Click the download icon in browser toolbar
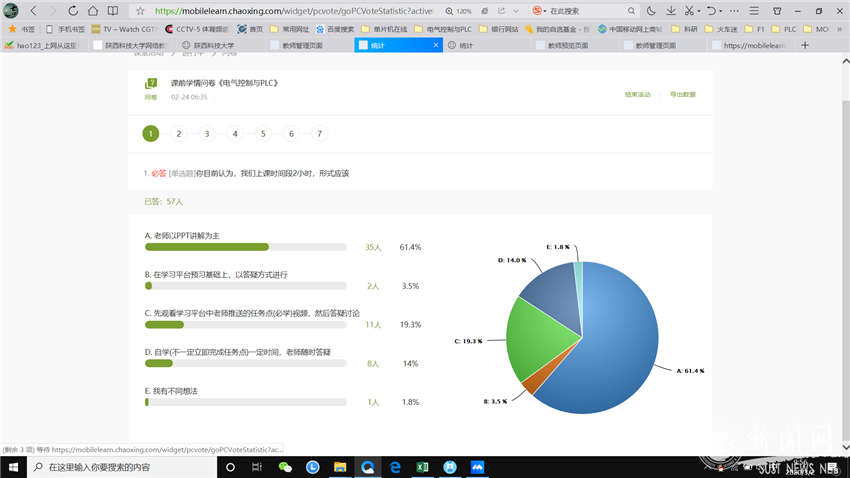This screenshot has height=478, width=850. pos(671,11)
